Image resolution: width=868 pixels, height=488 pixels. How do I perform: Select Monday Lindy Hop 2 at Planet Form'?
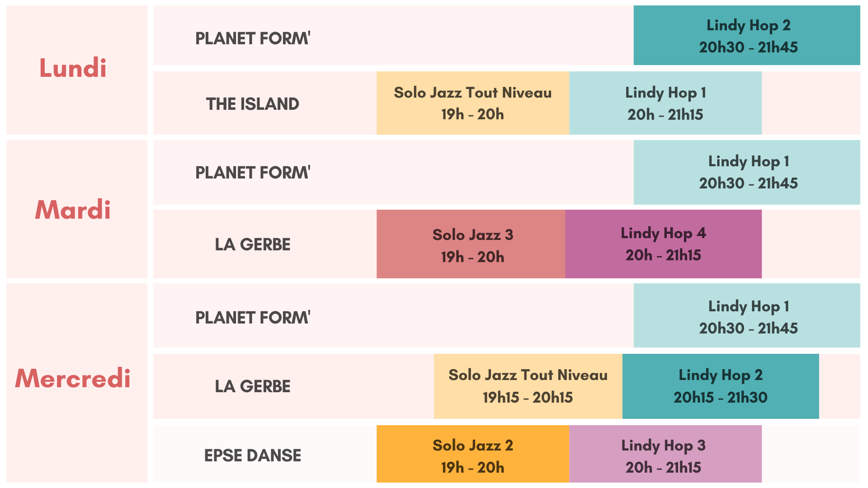click(x=747, y=35)
